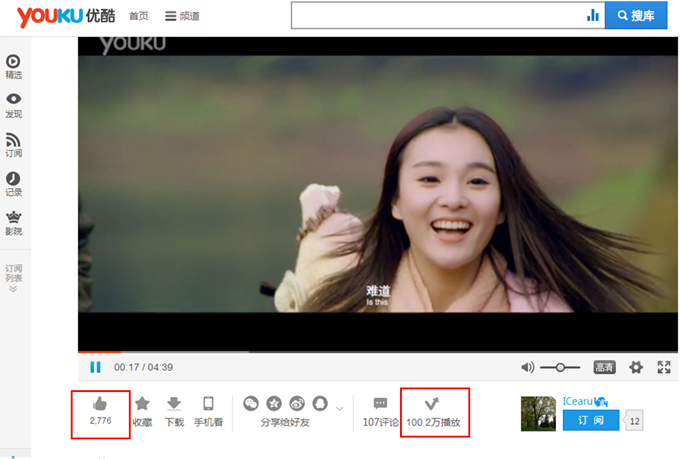Open 发现 discover in the sidebar

13,105
